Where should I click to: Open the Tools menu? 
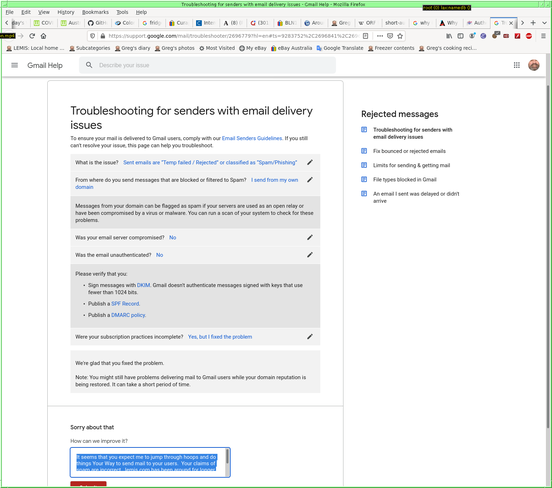point(122,12)
